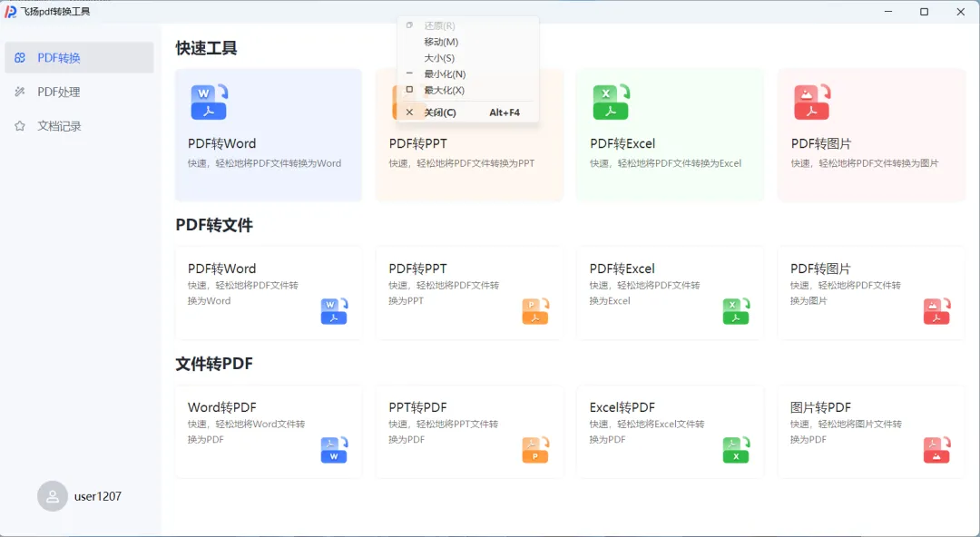The height and width of the screenshot is (537, 980).
Task: Open the PDF转PPT card under PDF转文件
Action: (469, 292)
